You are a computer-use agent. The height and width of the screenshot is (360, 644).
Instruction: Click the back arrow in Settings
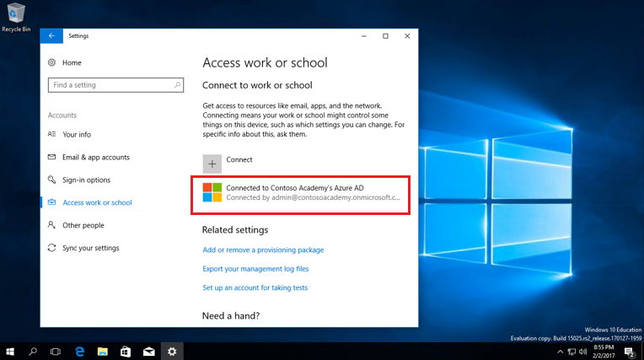point(51,36)
